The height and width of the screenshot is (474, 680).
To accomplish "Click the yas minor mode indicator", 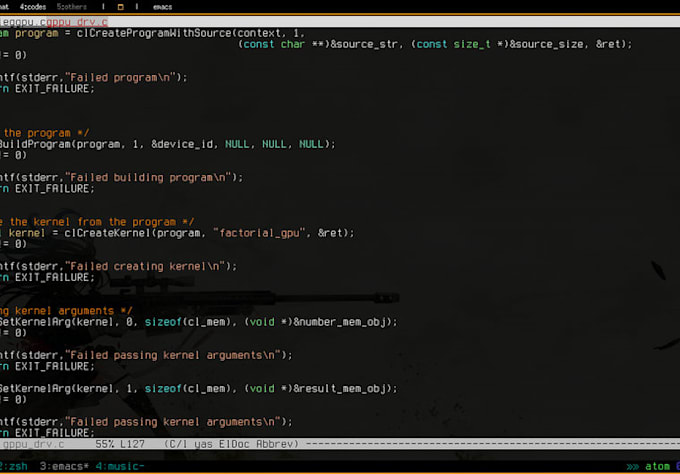I will [x=203, y=444].
